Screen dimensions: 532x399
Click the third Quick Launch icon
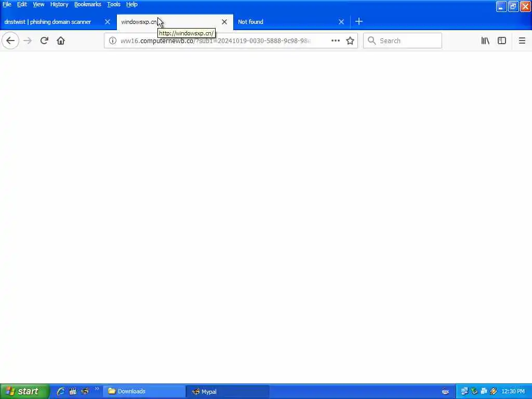point(85,391)
